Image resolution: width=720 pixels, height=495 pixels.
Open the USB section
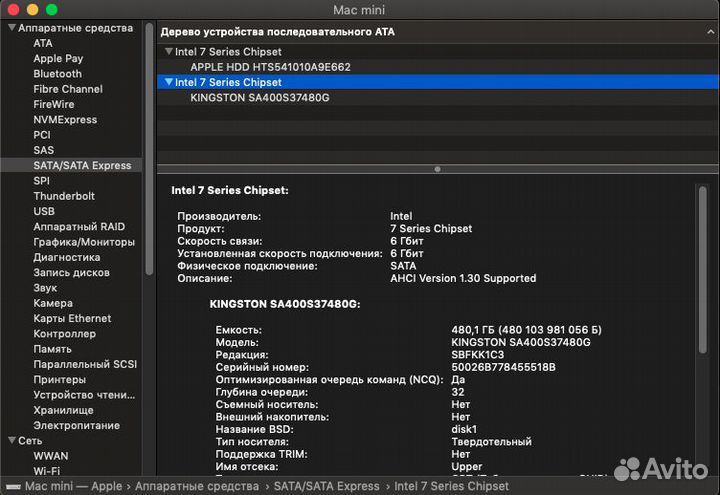44,211
